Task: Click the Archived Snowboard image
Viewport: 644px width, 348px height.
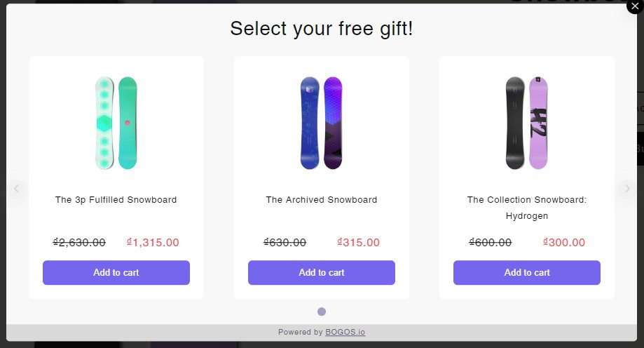Action: pyautogui.click(x=322, y=123)
